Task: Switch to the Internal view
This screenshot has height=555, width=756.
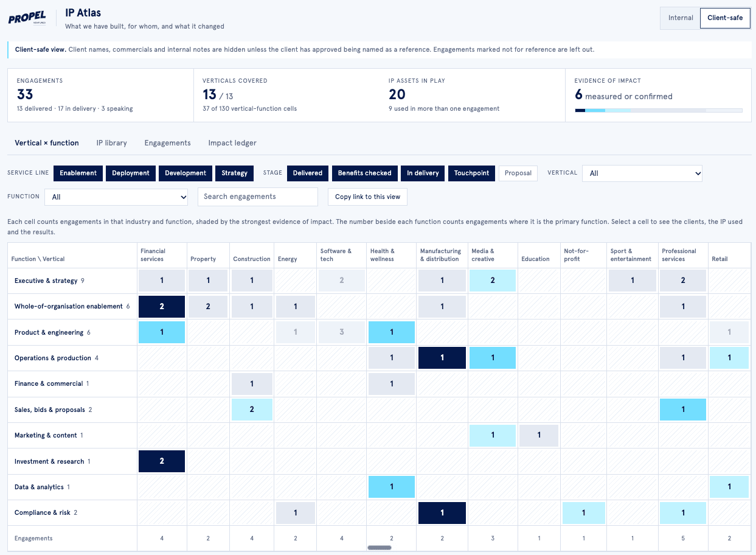Action: point(681,18)
